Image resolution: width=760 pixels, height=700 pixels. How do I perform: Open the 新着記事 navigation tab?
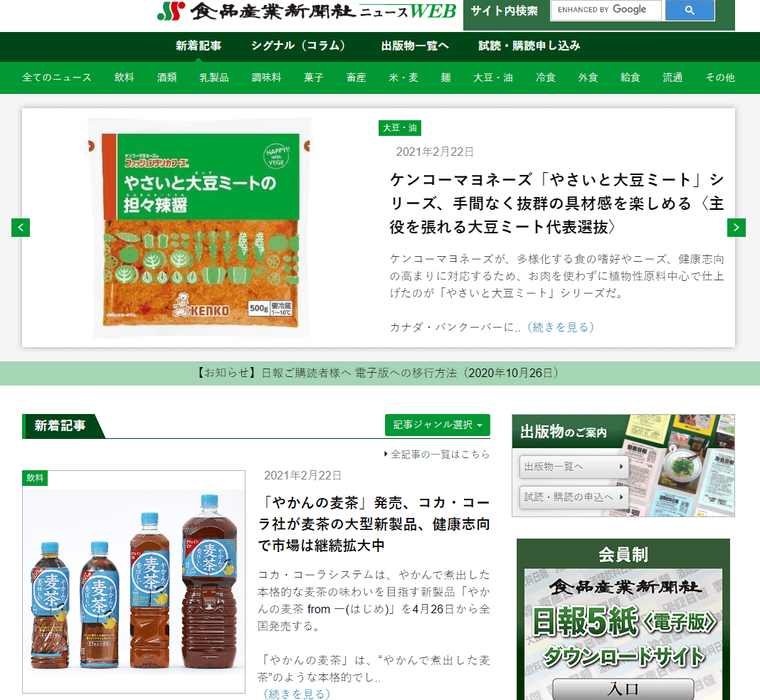coord(199,46)
